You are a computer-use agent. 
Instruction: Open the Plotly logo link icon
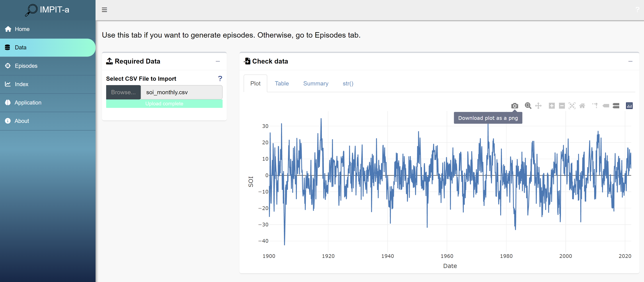(629, 106)
